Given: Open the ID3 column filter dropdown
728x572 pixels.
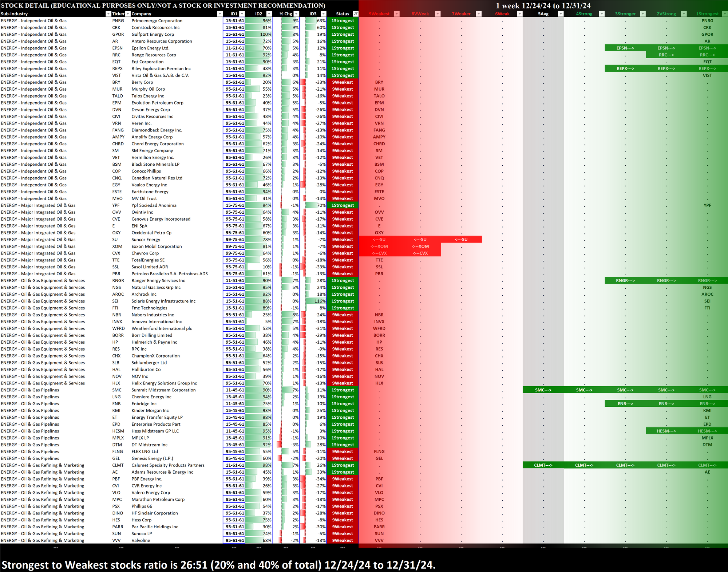Looking at the screenshot, I should pos(323,14).
